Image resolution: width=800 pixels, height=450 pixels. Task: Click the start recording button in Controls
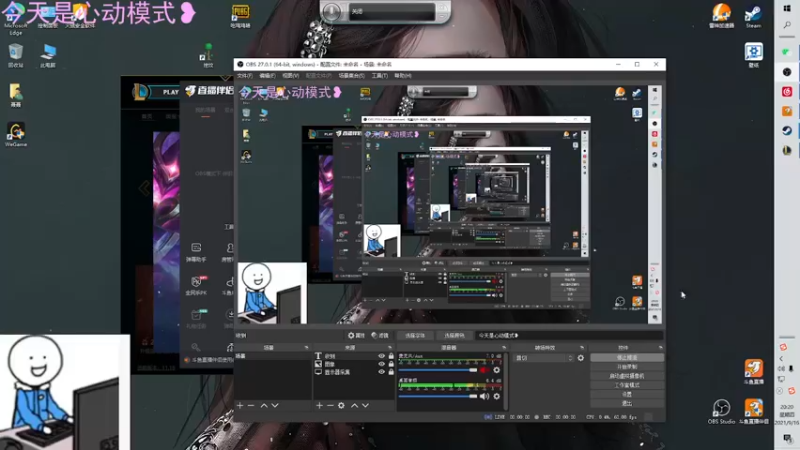click(x=627, y=367)
